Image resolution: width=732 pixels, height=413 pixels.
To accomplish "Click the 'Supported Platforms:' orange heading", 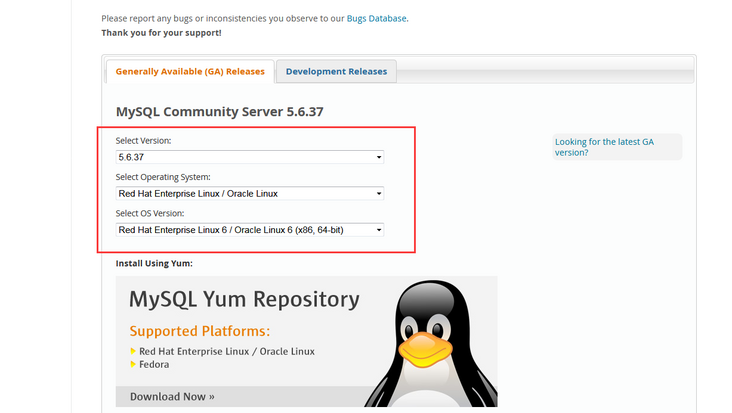I will click(x=200, y=330).
